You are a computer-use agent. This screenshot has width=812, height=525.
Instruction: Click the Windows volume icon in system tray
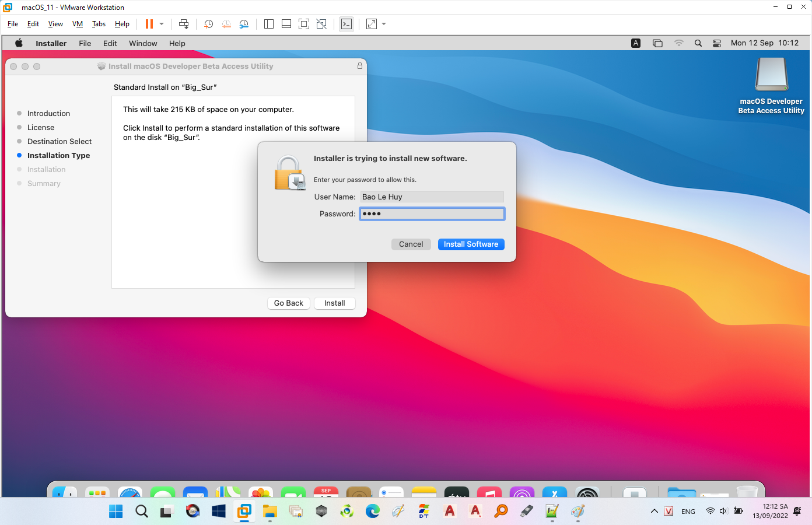(724, 512)
